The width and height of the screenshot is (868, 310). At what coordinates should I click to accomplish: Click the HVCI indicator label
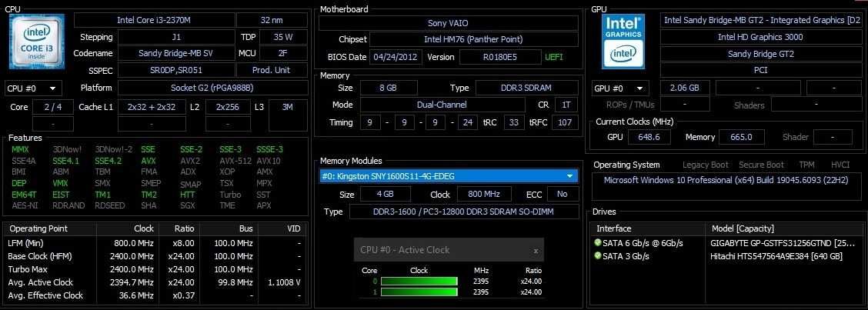840,165
